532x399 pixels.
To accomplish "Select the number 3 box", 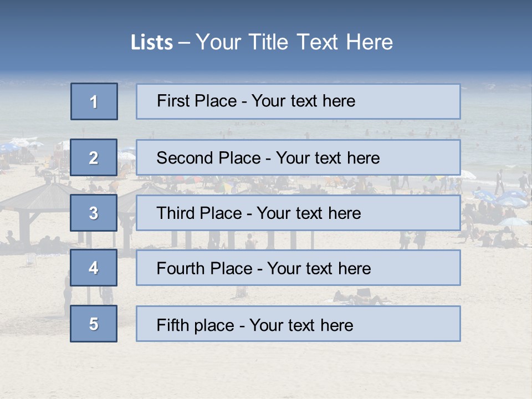I will pos(94,213).
